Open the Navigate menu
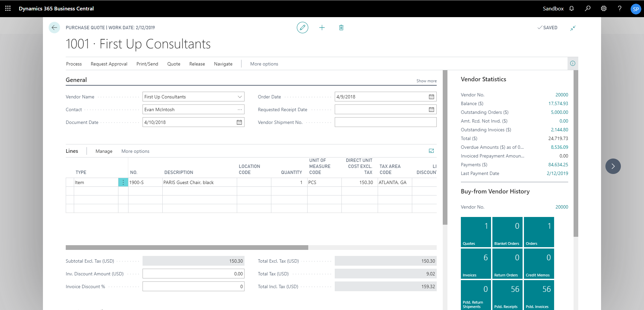 [x=223, y=64]
